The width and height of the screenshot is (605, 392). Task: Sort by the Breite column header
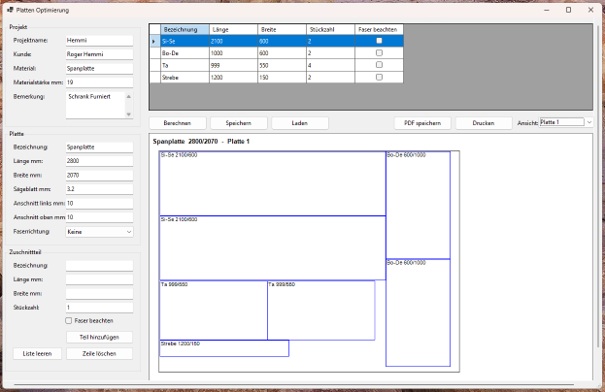[x=282, y=29]
